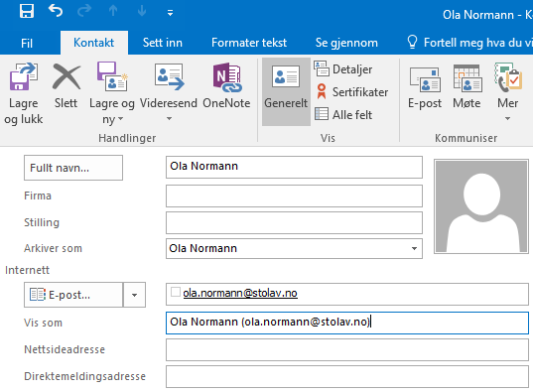This screenshot has width=533, height=392.
Task: Click the Stilling field label
Action: click(x=42, y=222)
